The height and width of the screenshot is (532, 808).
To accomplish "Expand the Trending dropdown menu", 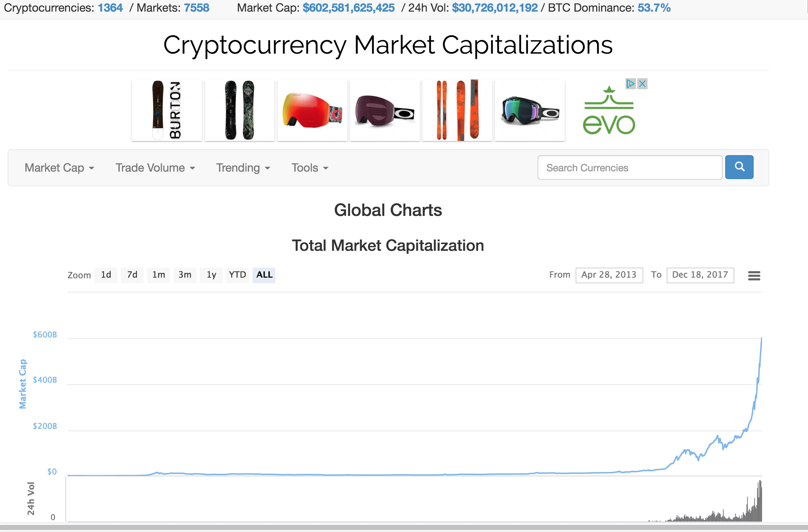I will pyautogui.click(x=244, y=168).
